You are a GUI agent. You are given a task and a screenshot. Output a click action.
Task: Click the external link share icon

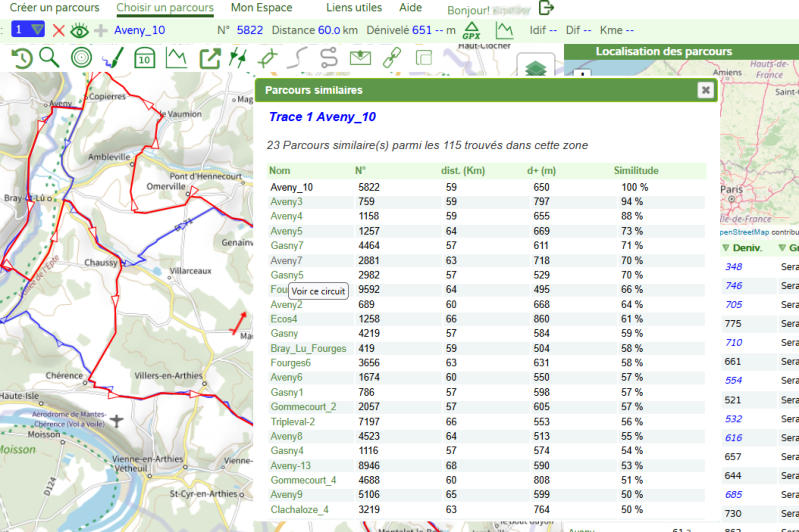(210, 58)
